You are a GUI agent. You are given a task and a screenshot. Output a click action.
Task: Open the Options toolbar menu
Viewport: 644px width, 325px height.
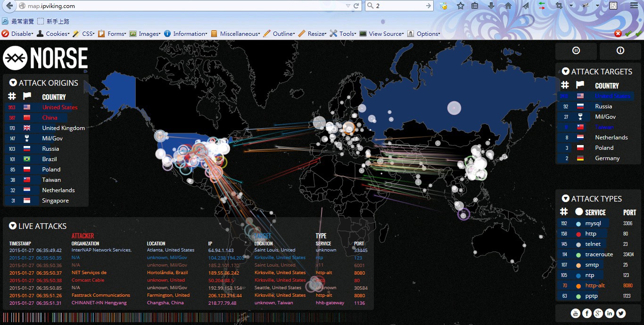[x=424, y=34]
